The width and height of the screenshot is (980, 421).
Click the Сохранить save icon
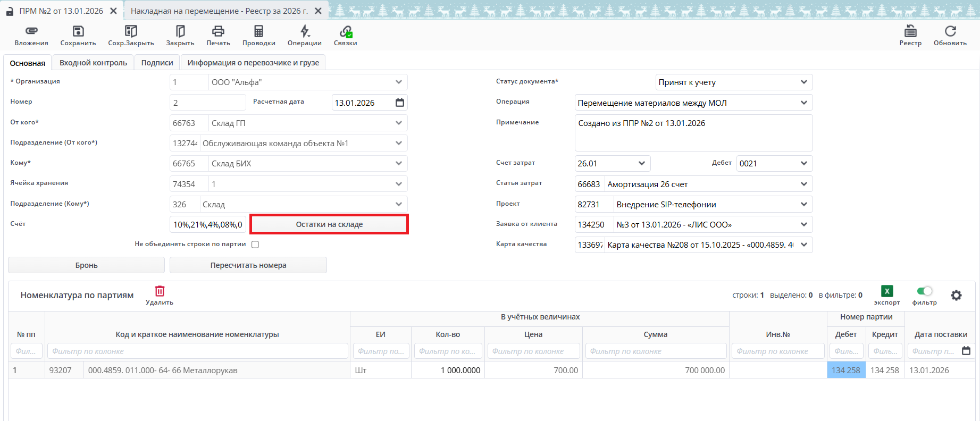pos(78,31)
